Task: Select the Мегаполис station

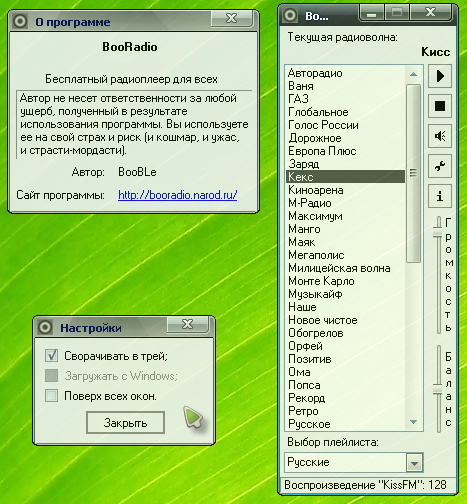Action: point(345,255)
